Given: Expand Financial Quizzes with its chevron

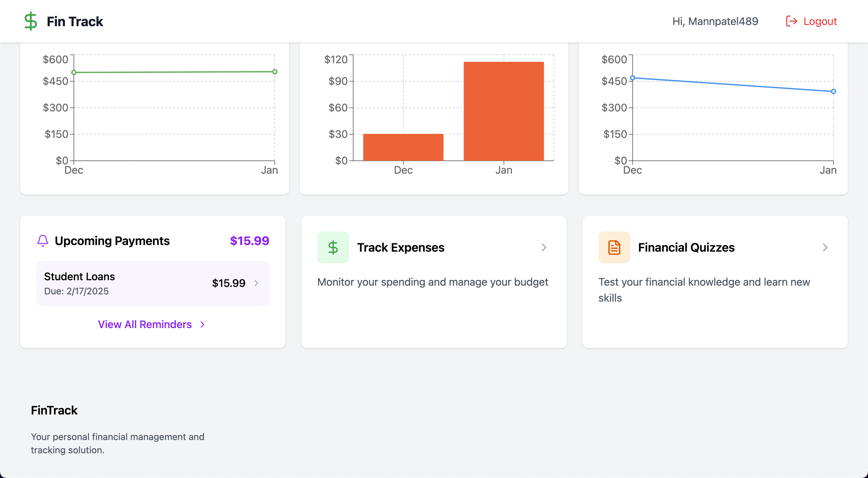Looking at the screenshot, I should click(x=825, y=247).
